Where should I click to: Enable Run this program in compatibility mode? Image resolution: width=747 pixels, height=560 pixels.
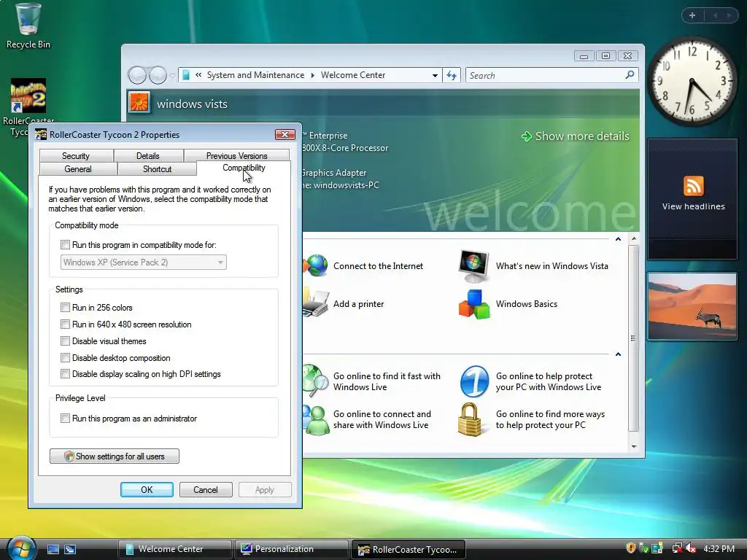coord(65,245)
